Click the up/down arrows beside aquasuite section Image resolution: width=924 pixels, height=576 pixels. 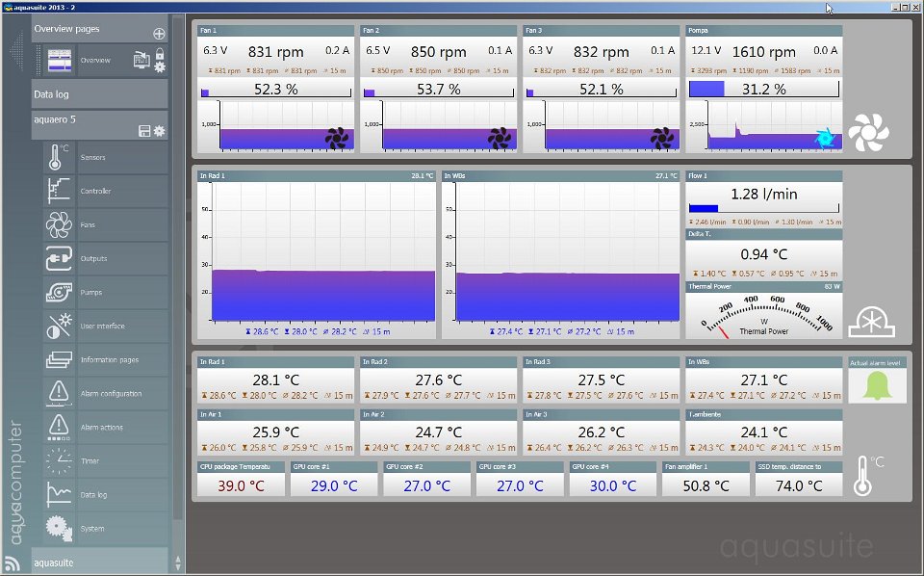[178, 563]
